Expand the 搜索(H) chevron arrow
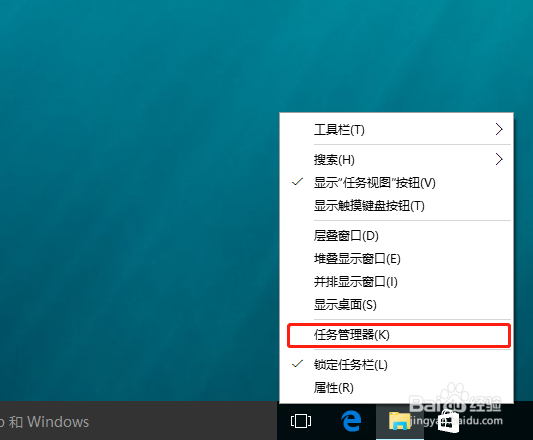 [499, 159]
